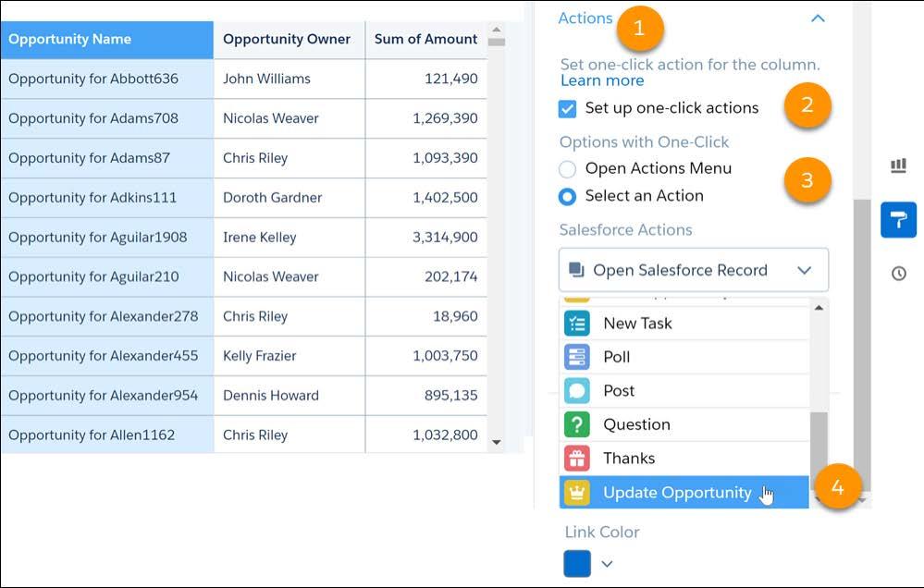This screenshot has width=924, height=588.
Task: Click Opportunity for Aguilar210 cell
Action: tap(106, 276)
